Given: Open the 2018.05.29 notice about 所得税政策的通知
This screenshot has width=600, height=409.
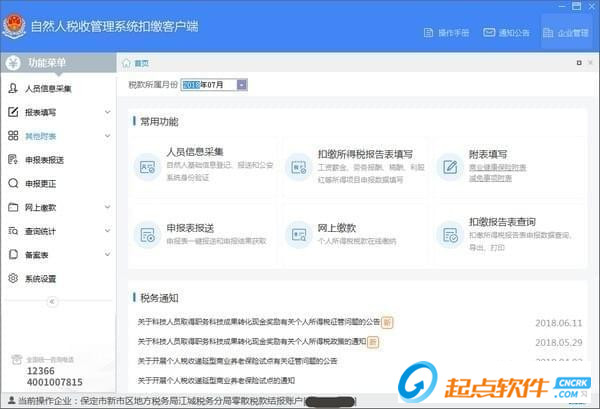Looking at the screenshot, I should [252, 341].
